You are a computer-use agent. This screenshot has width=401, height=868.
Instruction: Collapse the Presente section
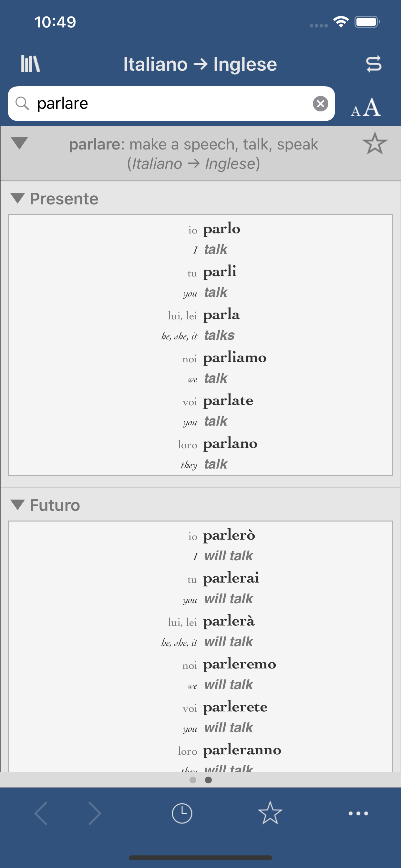click(x=17, y=198)
